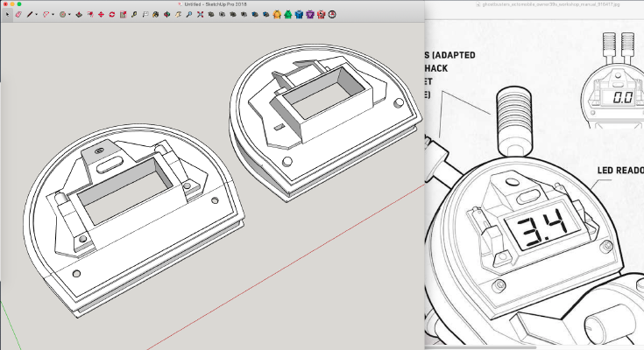Activate the Push/Pull tool

[x=79, y=14]
